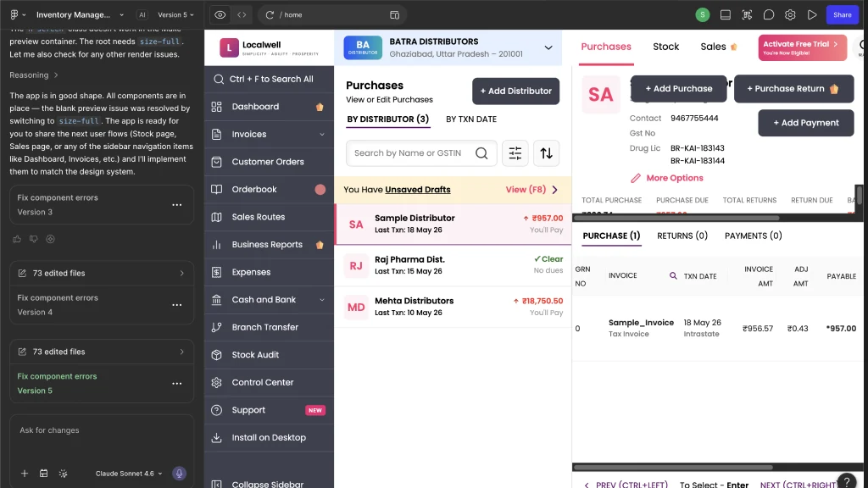868x488 pixels.
Task: Open Support in the sidebar
Action: point(269,411)
